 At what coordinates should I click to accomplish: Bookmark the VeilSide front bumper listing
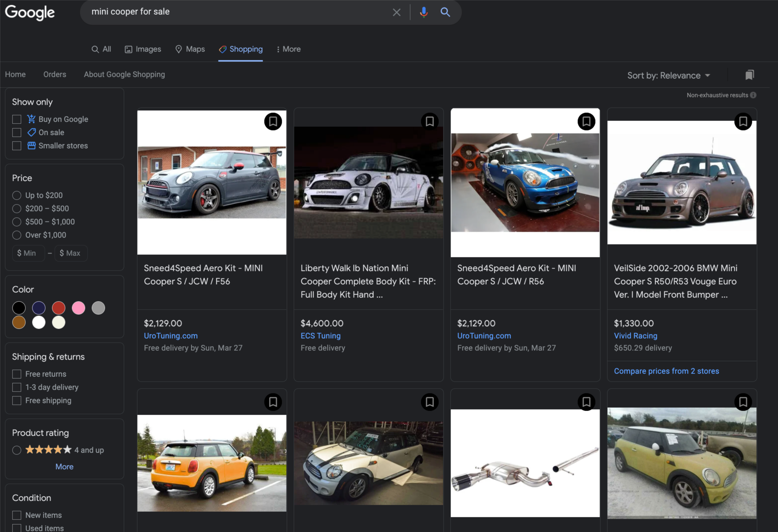click(x=743, y=121)
